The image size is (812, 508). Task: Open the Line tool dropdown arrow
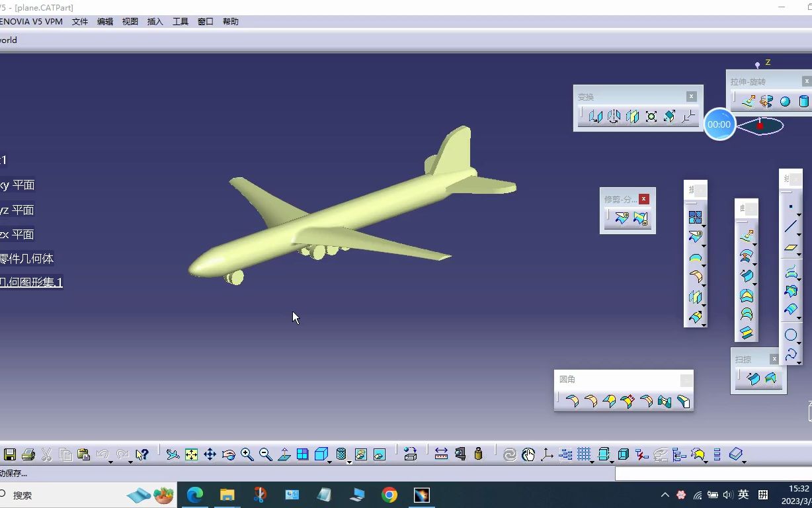tap(799, 234)
